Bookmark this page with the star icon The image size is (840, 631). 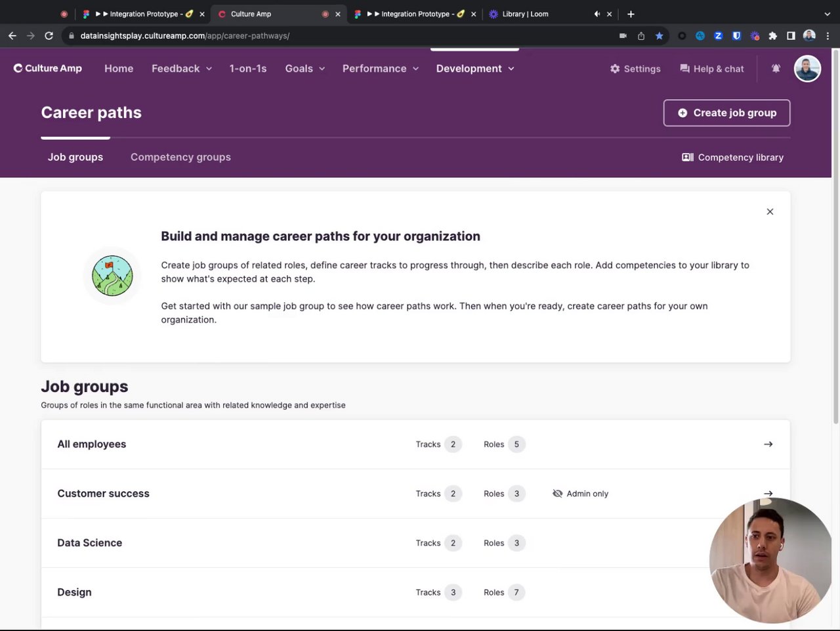(x=660, y=35)
